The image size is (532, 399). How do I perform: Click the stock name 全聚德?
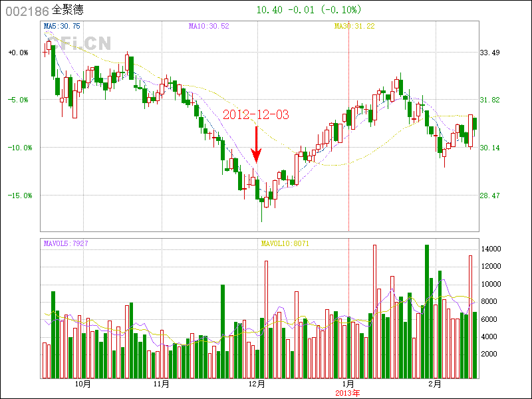coord(68,11)
